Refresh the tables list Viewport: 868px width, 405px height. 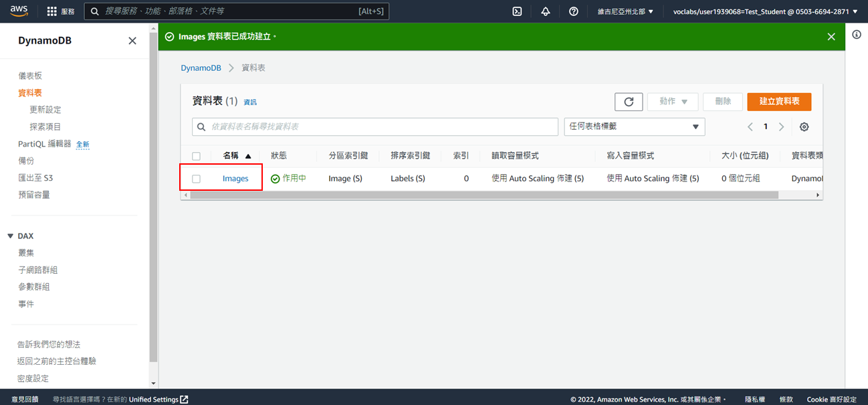[x=629, y=102]
